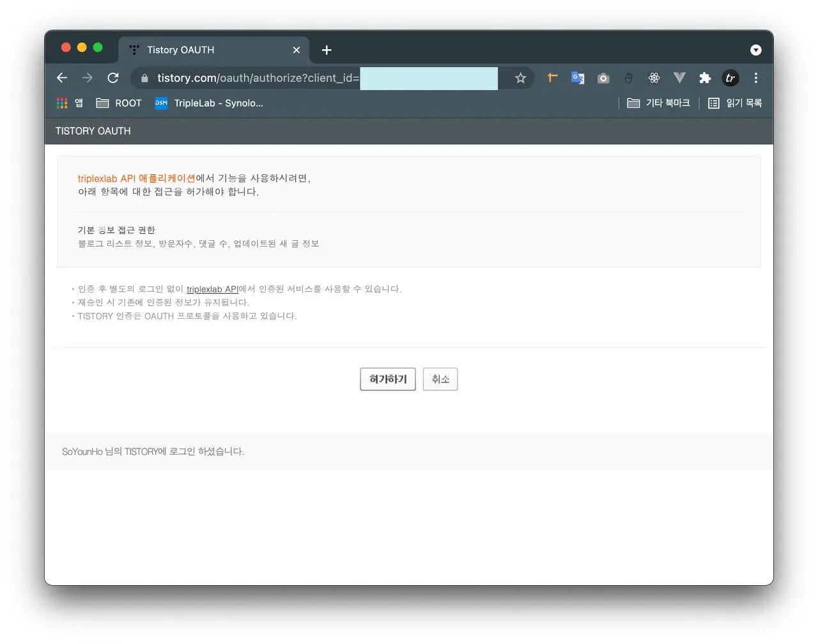Click the '블로그 리스트 정보, 방문자수' permission text
Image resolution: width=818 pixels, height=644 pixels.
198,243
